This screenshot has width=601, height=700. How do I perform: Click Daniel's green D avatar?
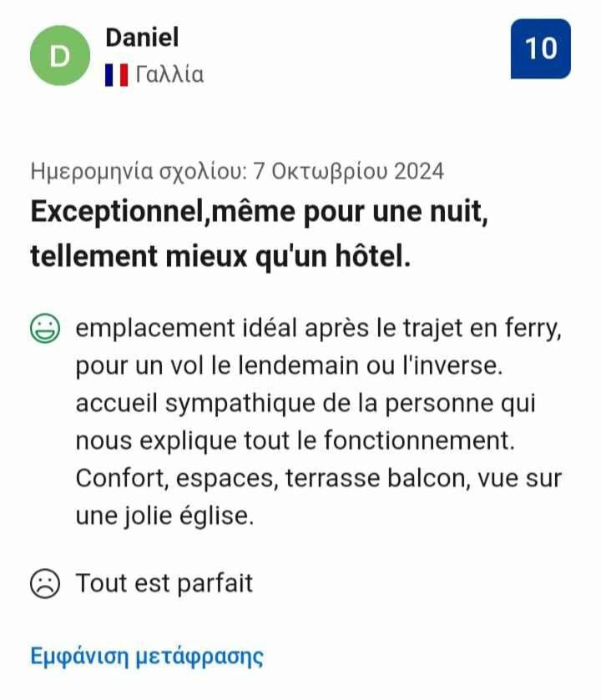60,55
